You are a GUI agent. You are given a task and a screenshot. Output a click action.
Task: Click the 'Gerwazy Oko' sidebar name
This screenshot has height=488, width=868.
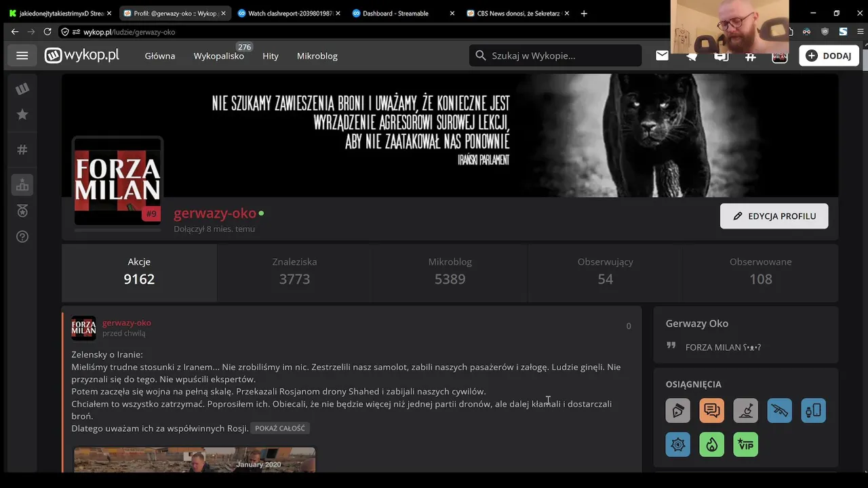point(697,323)
